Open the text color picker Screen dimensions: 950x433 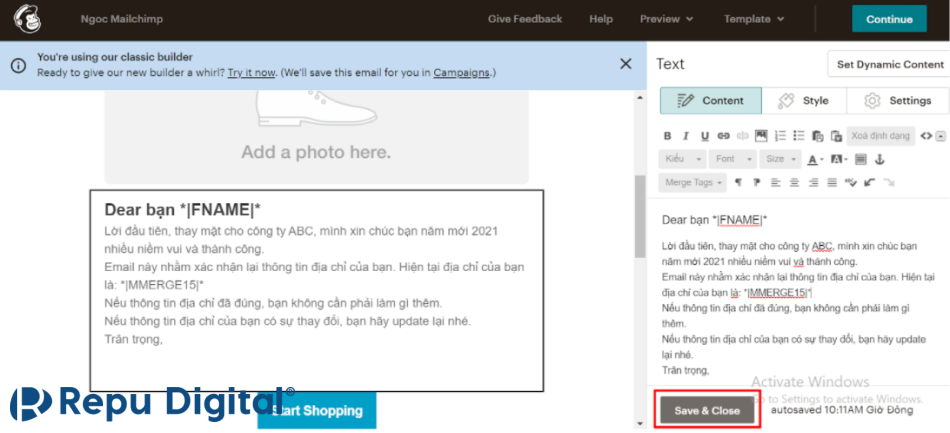(815, 159)
